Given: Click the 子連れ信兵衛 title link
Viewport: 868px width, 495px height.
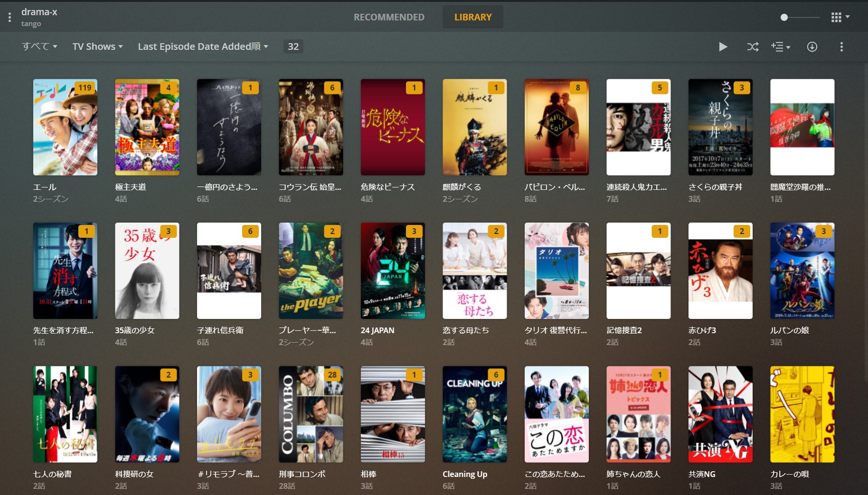Looking at the screenshot, I should click(220, 330).
